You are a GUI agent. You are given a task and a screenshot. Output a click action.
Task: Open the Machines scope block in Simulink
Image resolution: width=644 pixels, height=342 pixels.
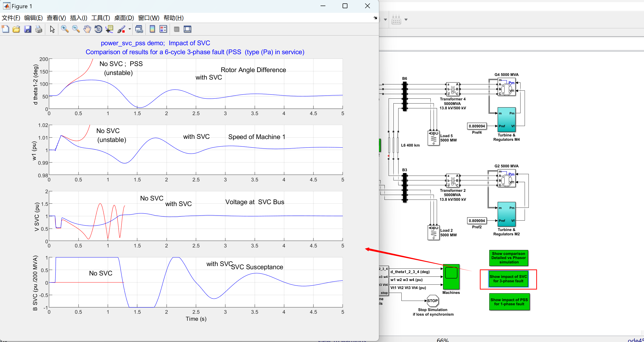pos(451,277)
